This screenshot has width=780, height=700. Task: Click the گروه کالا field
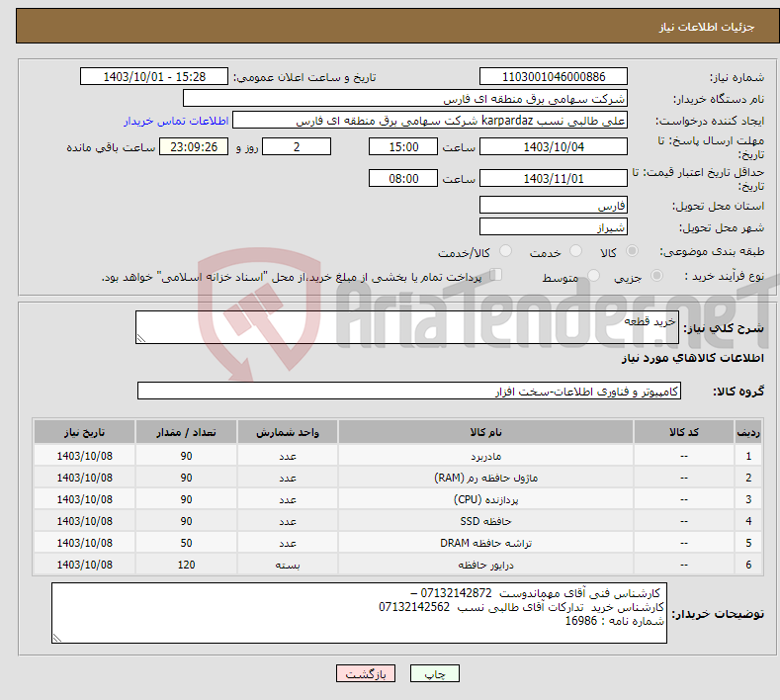(x=409, y=392)
